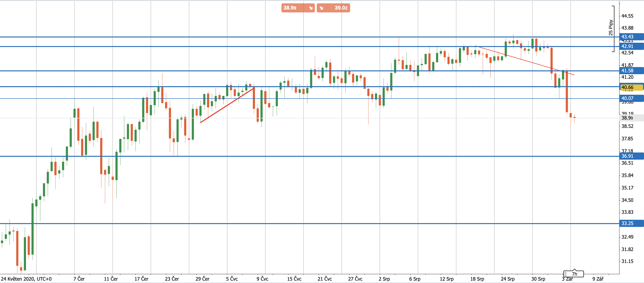Select the 42.91 price level label
The height and width of the screenshot is (283, 644).
(631, 46)
